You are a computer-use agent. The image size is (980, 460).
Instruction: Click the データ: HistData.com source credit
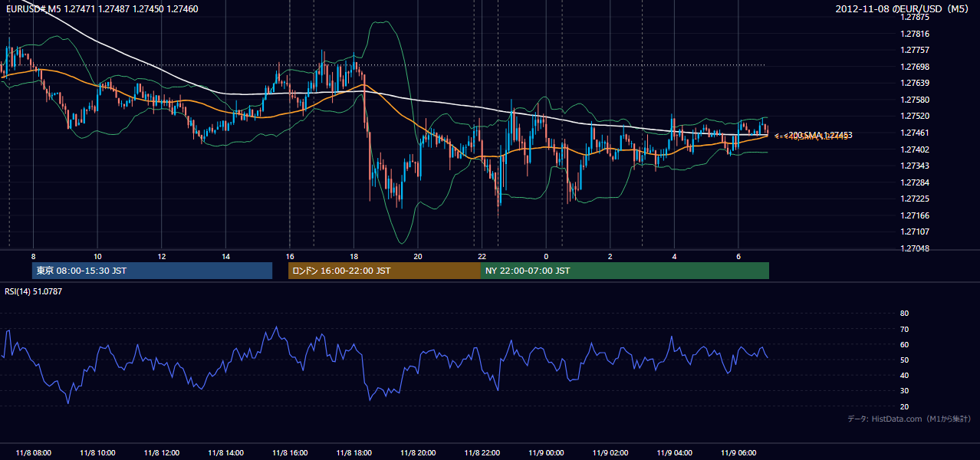click(x=909, y=419)
